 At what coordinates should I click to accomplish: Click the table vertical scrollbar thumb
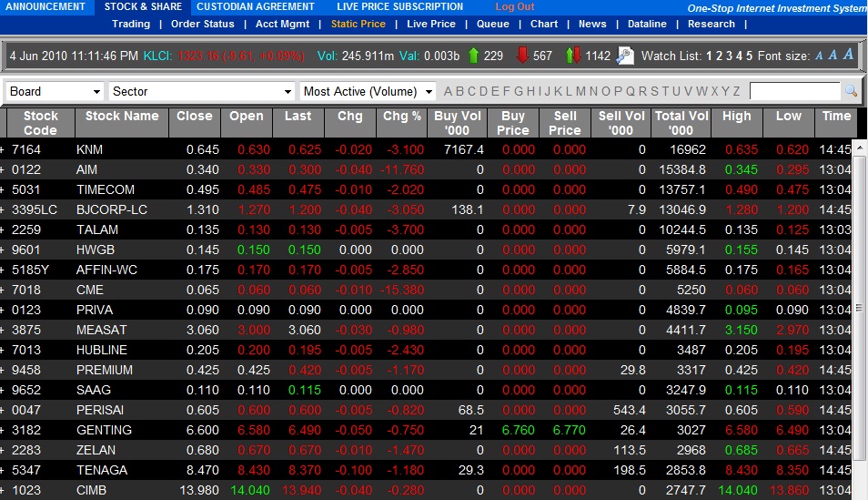tap(860, 308)
